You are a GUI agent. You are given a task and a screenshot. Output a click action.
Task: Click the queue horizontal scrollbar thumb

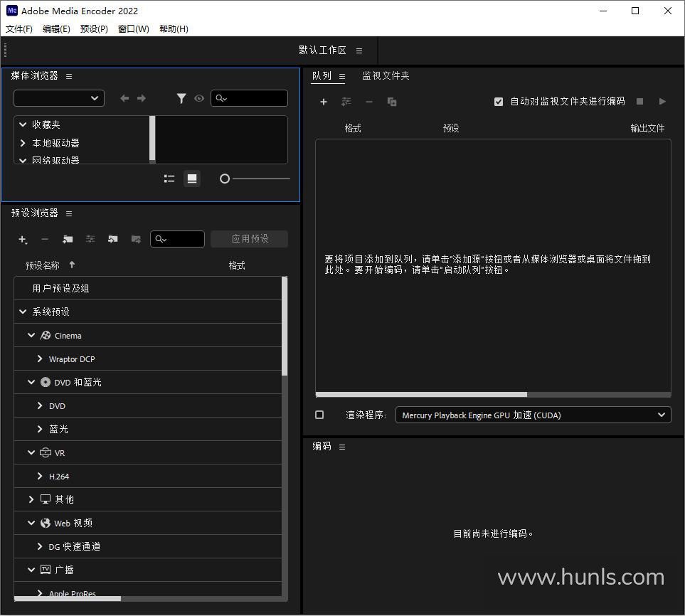tap(421, 395)
